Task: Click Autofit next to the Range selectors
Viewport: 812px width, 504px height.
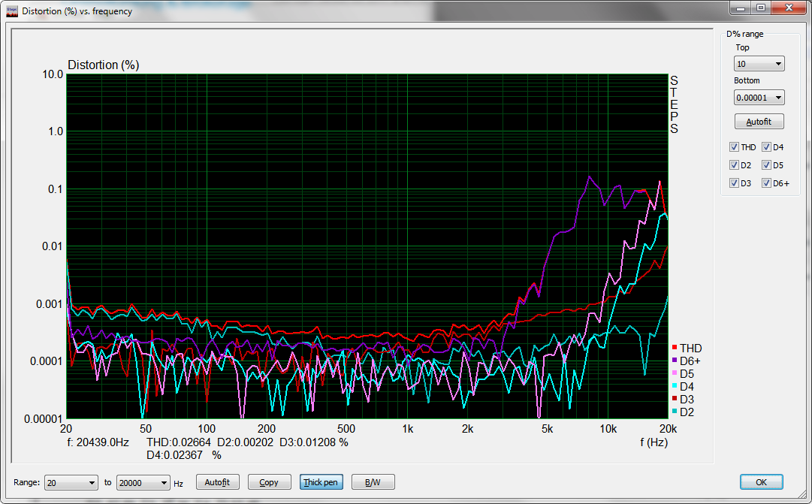Action: pyautogui.click(x=217, y=482)
